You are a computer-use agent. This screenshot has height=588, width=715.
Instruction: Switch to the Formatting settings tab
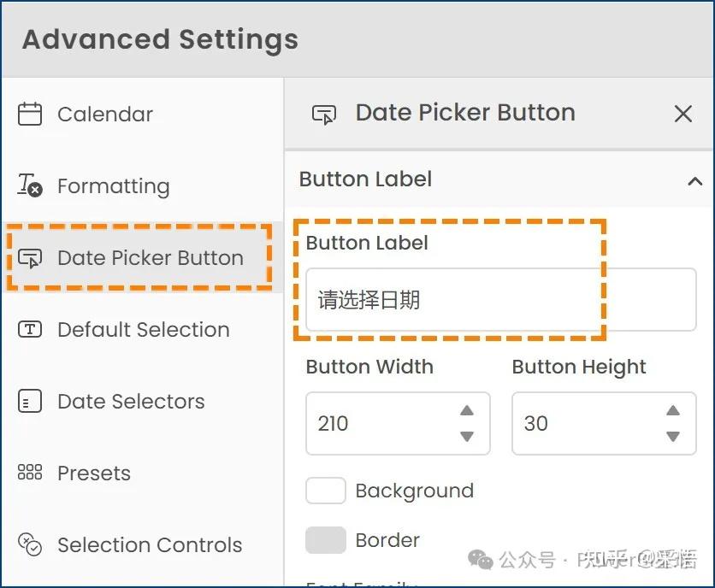pos(113,186)
